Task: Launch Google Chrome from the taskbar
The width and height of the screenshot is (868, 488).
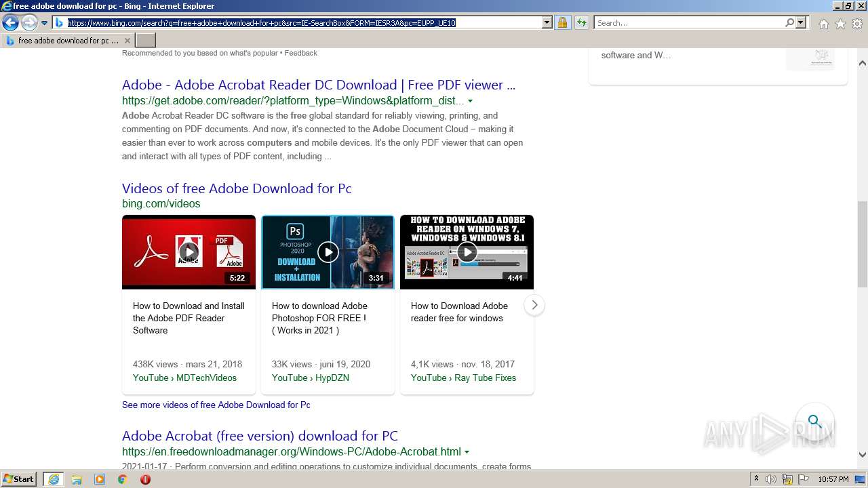Action: [122, 479]
